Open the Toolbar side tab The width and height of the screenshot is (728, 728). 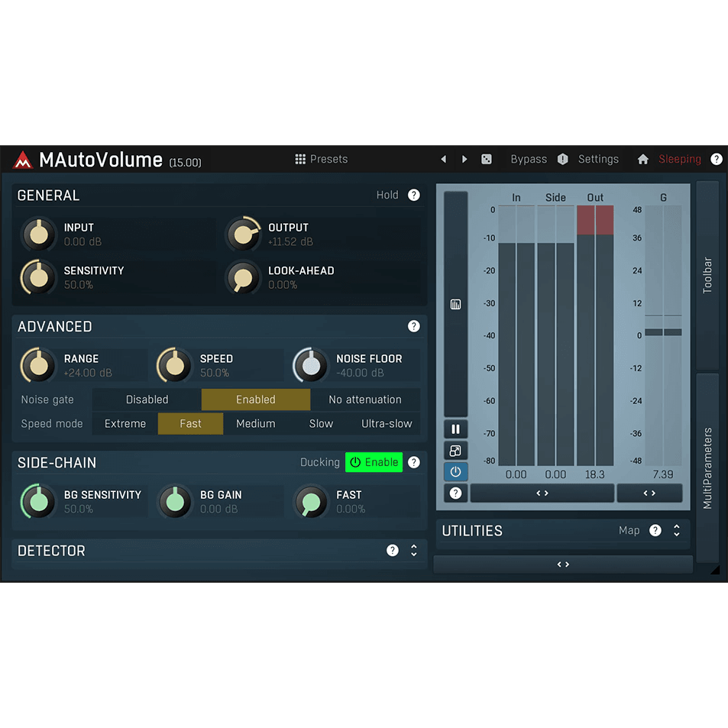coord(707,275)
